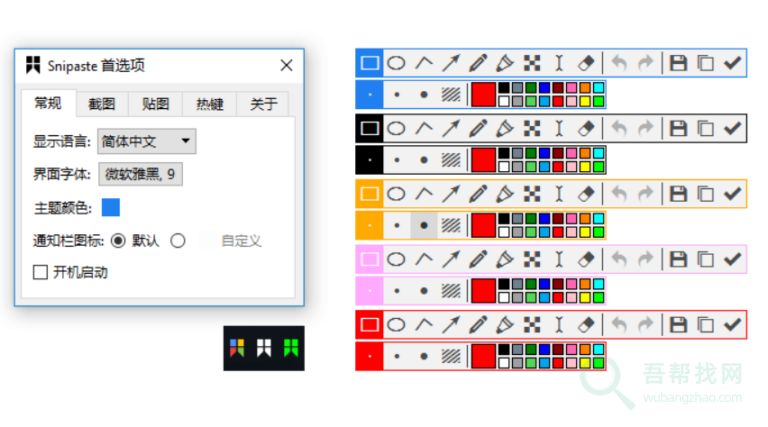Select the mosaic tool in the red toolbar

click(532, 324)
